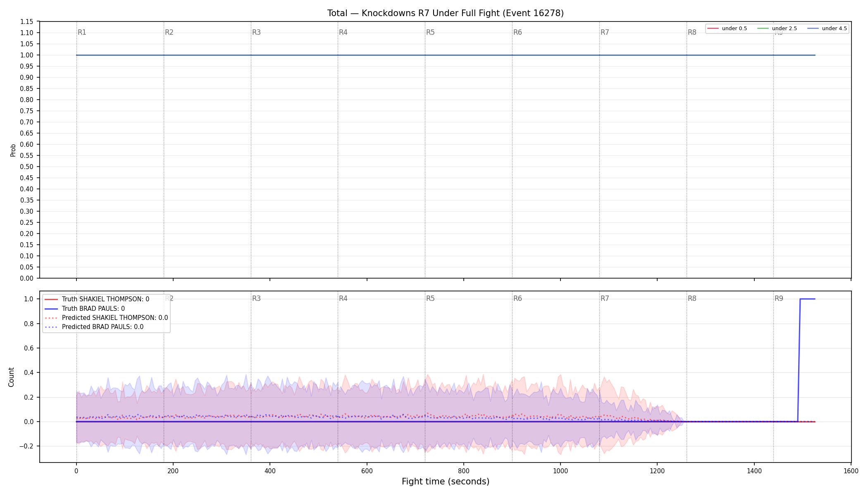Viewport: 868px width, 496px height.
Task: Click the R5 round marker in the Count chart
Action: tap(430, 298)
